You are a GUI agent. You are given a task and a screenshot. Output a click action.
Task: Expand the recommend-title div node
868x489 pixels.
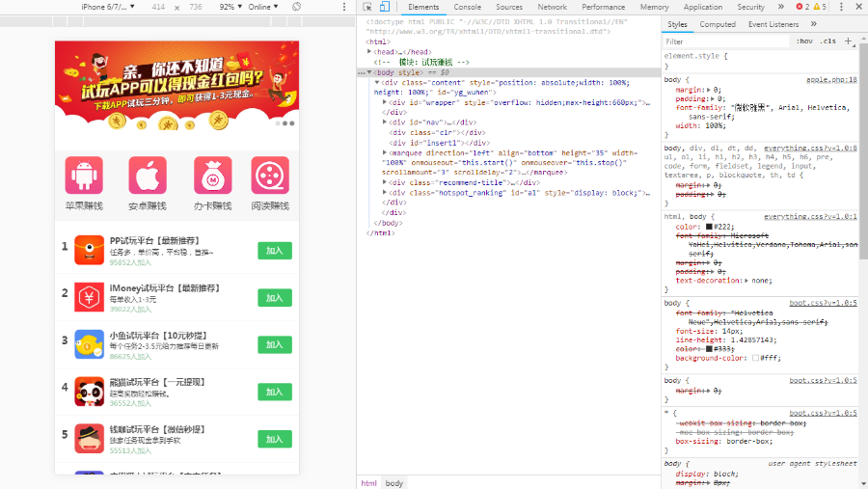coord(385,182)
